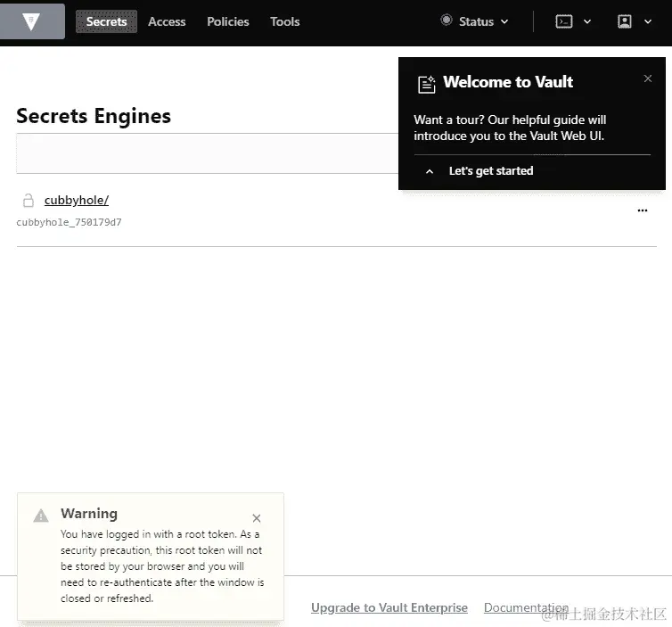Click the Vault logo home icon

tap(32, 21)
